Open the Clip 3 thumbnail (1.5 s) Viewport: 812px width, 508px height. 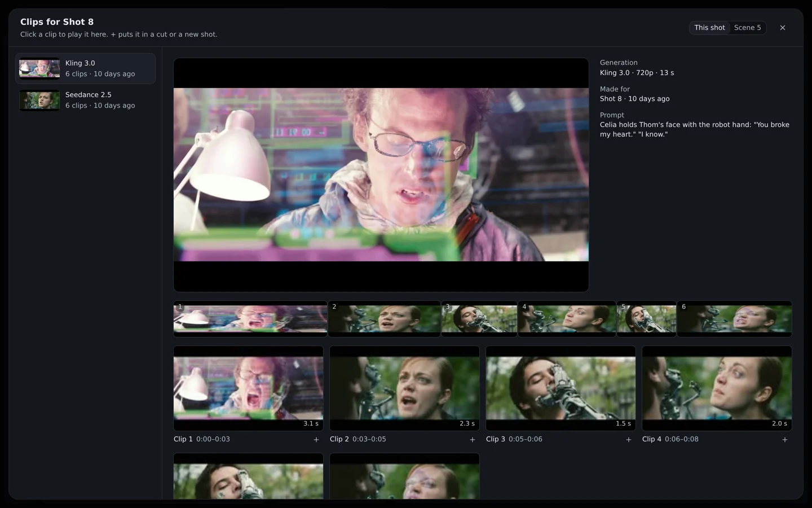tap(561, 388)
